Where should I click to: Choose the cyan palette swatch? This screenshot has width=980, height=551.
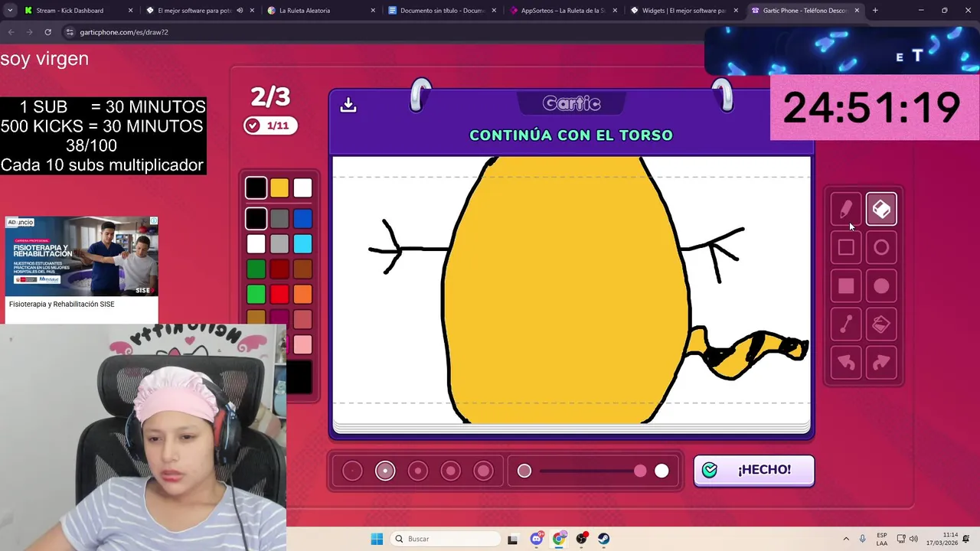pyautogui.click(x=303, y=244)
